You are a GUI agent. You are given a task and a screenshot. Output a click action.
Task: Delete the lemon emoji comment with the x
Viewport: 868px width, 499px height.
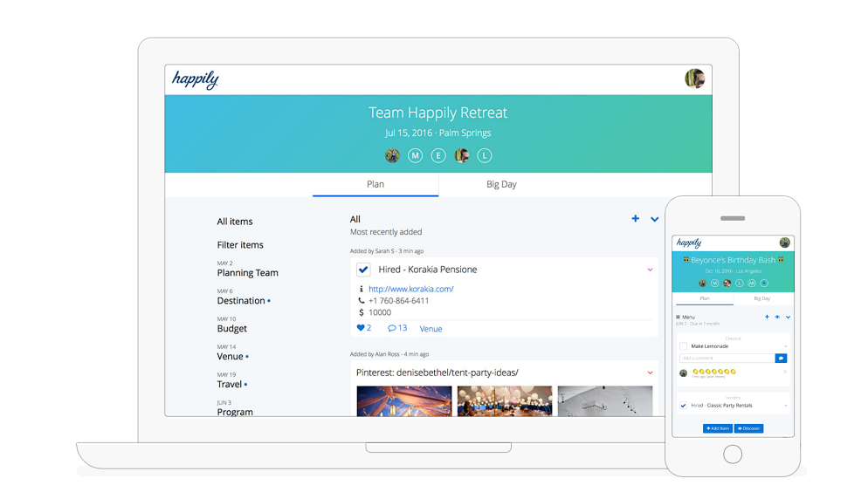(x=785, y=372)
